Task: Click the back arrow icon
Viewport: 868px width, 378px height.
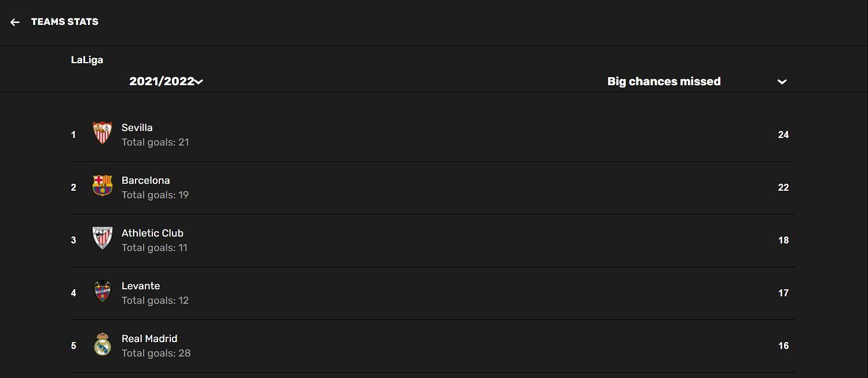Action: point(15,22)
